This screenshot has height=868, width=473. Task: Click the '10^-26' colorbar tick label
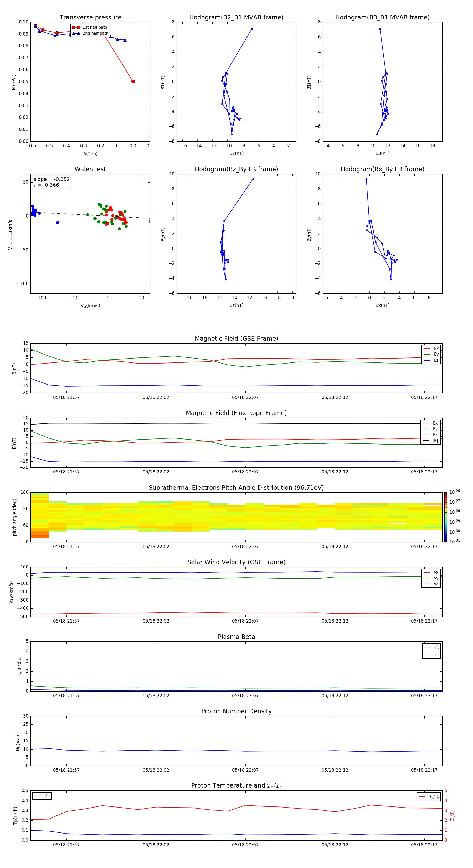pos(455,492)
